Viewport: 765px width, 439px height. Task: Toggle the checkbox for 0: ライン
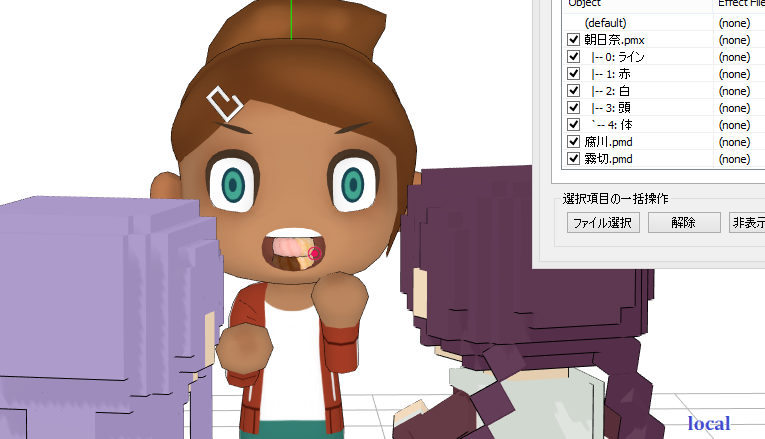573,57
